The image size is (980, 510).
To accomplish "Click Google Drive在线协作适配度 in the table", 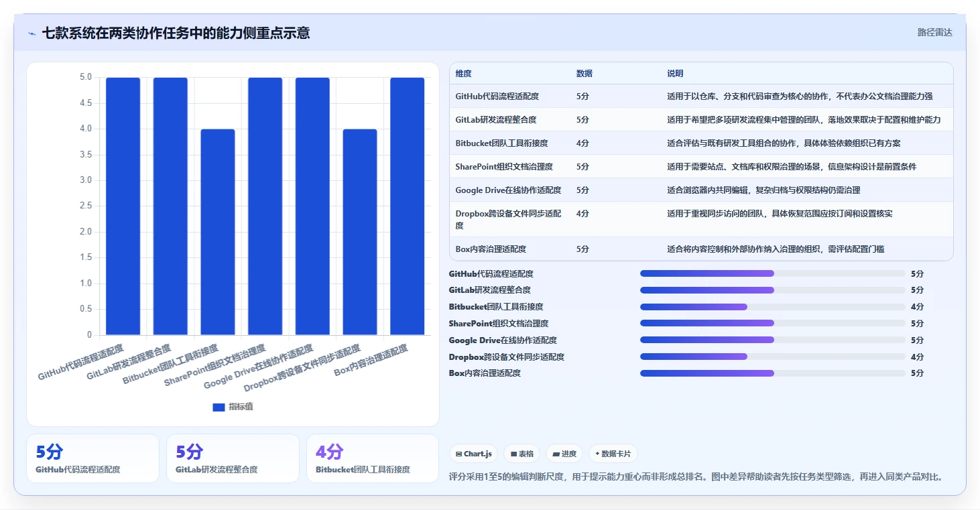I will (508, 190).
